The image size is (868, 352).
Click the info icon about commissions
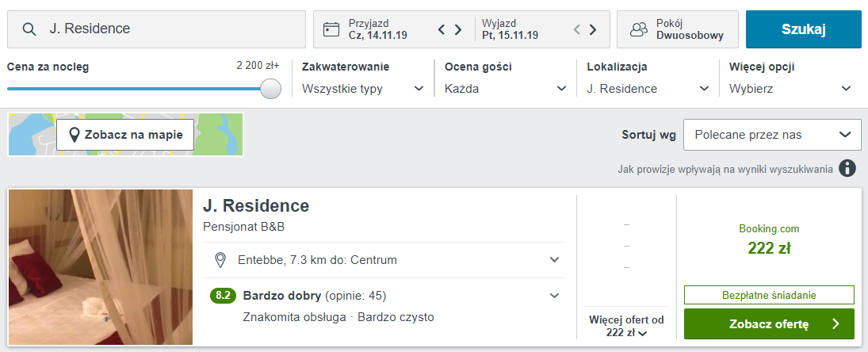pos(847,168)
